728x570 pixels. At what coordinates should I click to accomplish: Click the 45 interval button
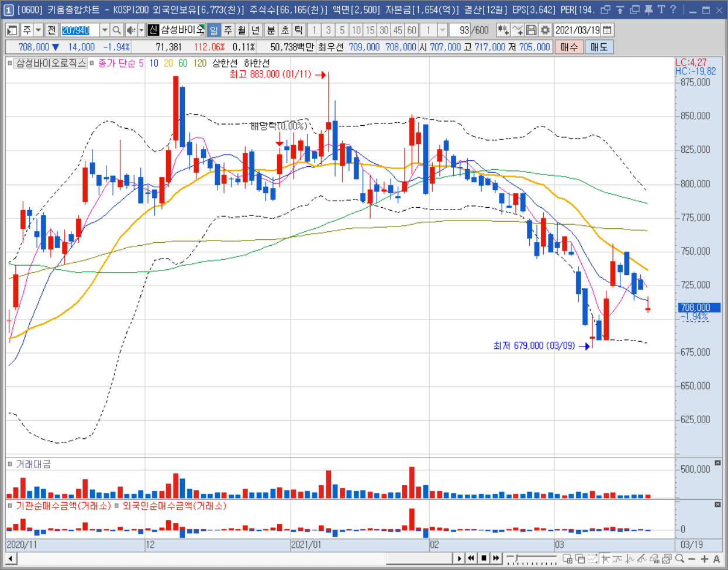398,30
